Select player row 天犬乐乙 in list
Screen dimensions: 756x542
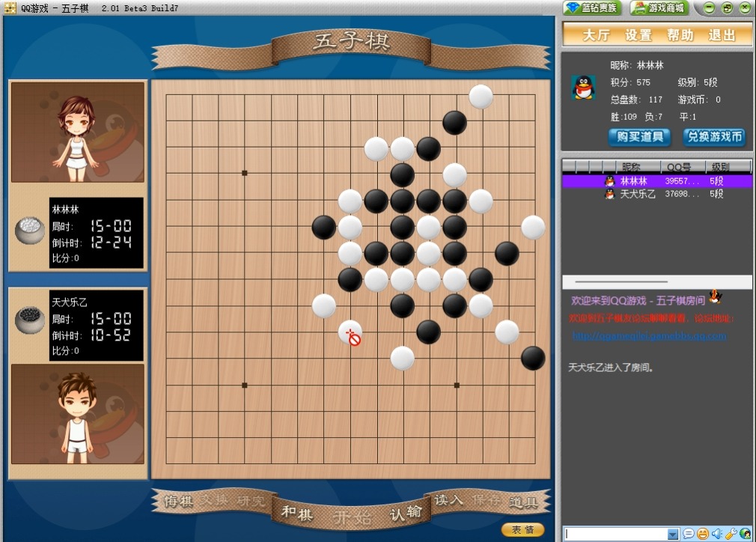656,194
